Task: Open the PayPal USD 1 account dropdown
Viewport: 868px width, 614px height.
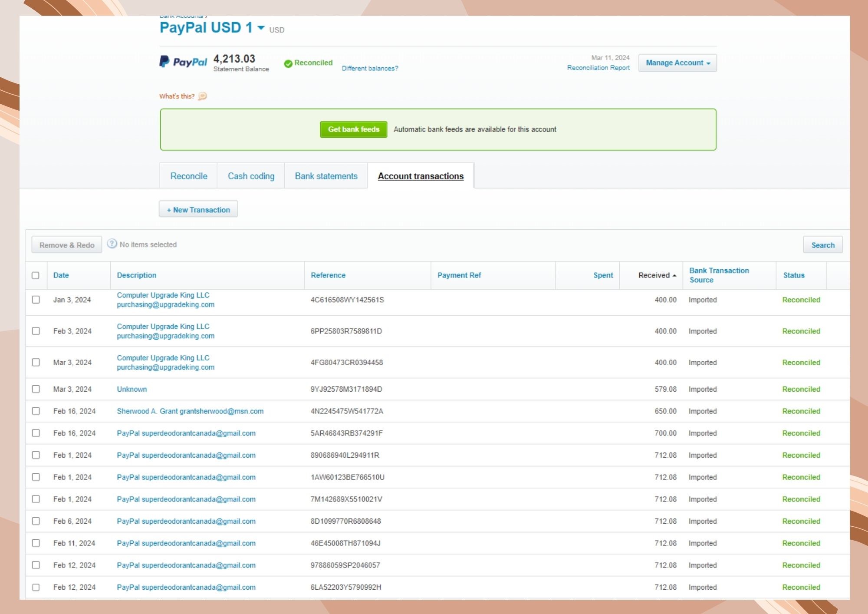Action: click(x=261, y=28)
